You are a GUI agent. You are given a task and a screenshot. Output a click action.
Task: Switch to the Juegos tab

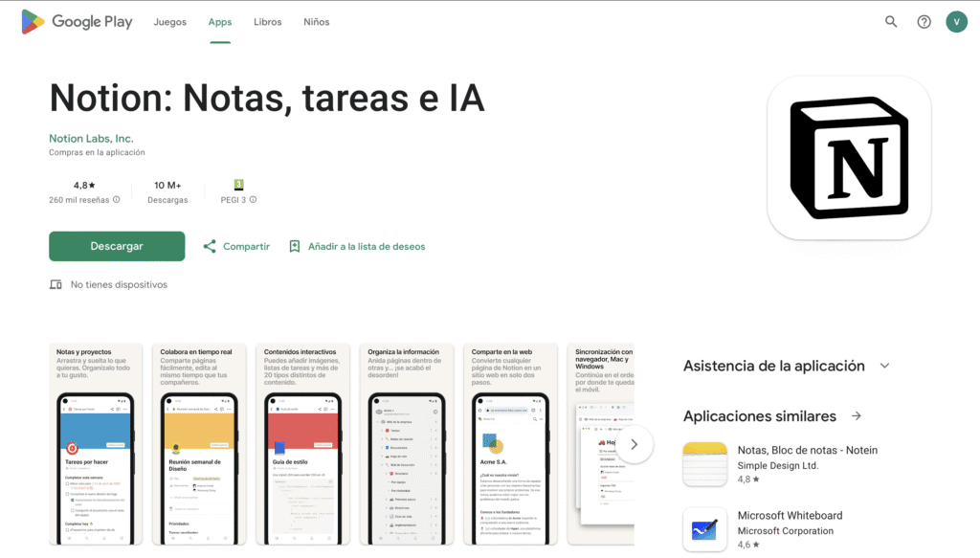tap(170, 22)
